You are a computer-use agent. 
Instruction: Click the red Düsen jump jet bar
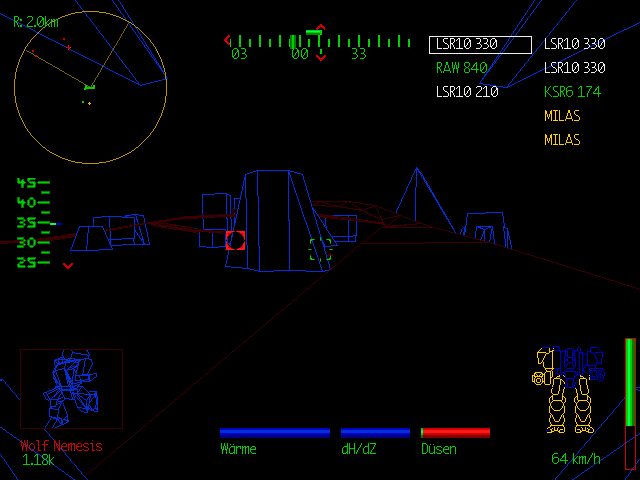456,433
